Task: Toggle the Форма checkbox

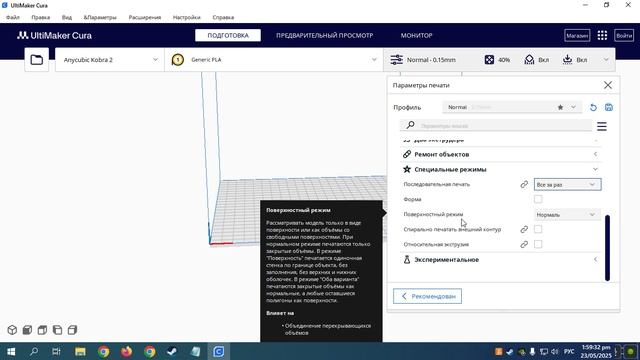Action: (538, 199)
